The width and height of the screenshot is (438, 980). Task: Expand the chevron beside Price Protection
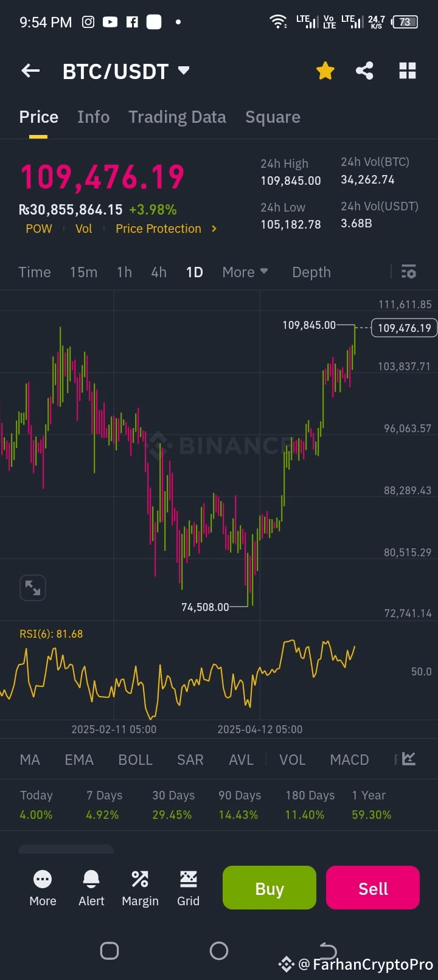coord(214,229)
